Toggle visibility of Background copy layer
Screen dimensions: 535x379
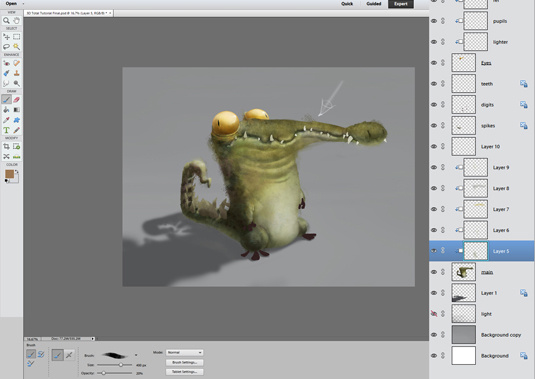pyautogui.click(x=434, y=335)
